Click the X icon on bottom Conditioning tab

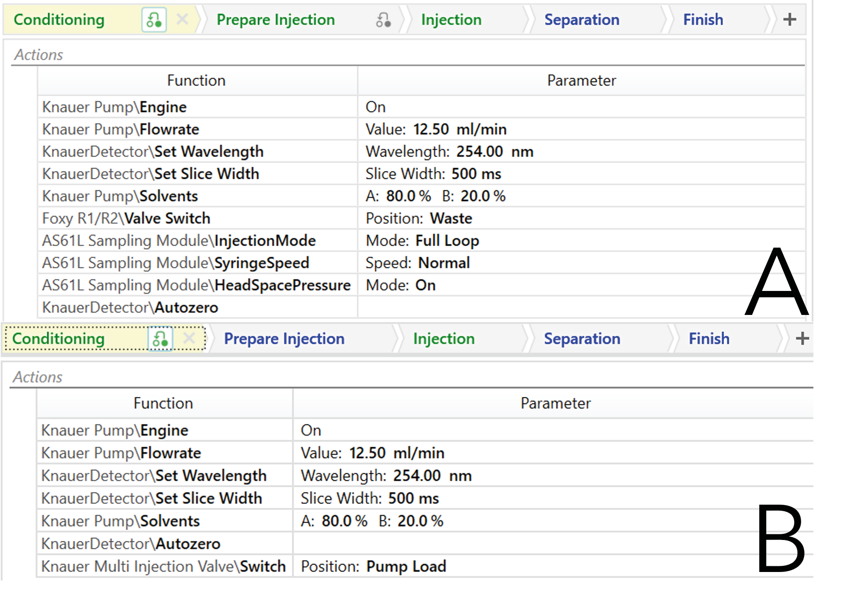pyautogui.click(x=189, y=338)
